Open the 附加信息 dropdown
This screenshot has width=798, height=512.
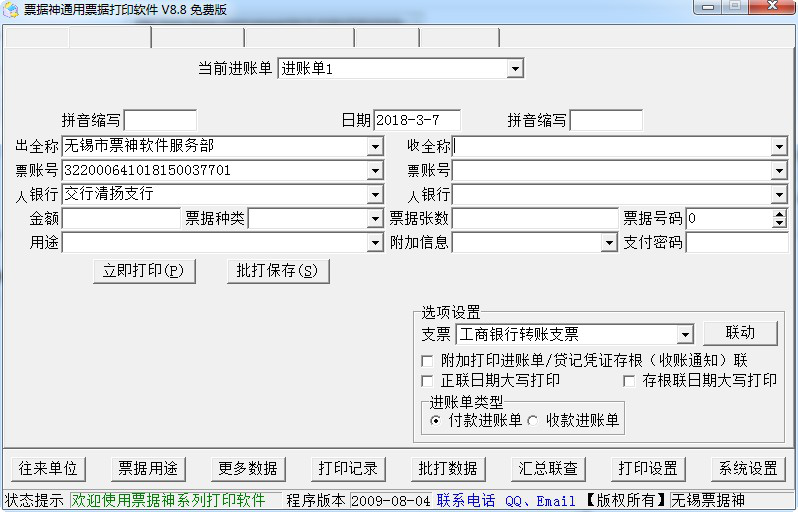pyautogui.click(x=609, y=243)
